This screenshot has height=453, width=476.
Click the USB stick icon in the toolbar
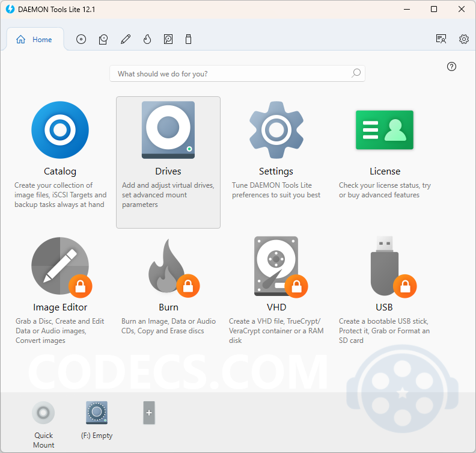click(x=188, y=40)
